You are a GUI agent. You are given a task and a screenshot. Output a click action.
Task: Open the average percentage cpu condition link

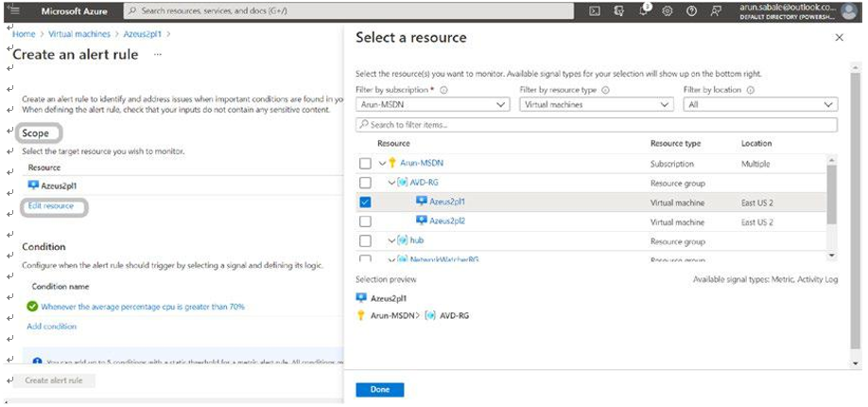coord(143,307)
